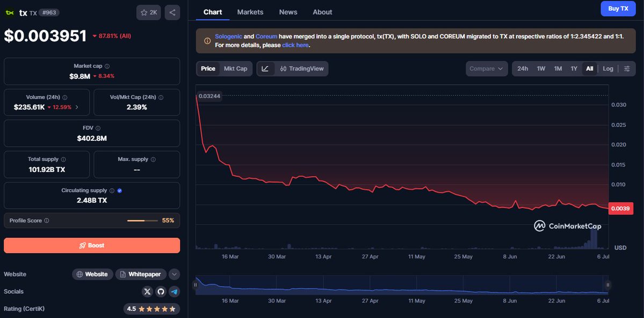The width and height of the screenshot is (644, 318).
Task: Click the $0.003951 price value
Action: [x=45, y=36]
